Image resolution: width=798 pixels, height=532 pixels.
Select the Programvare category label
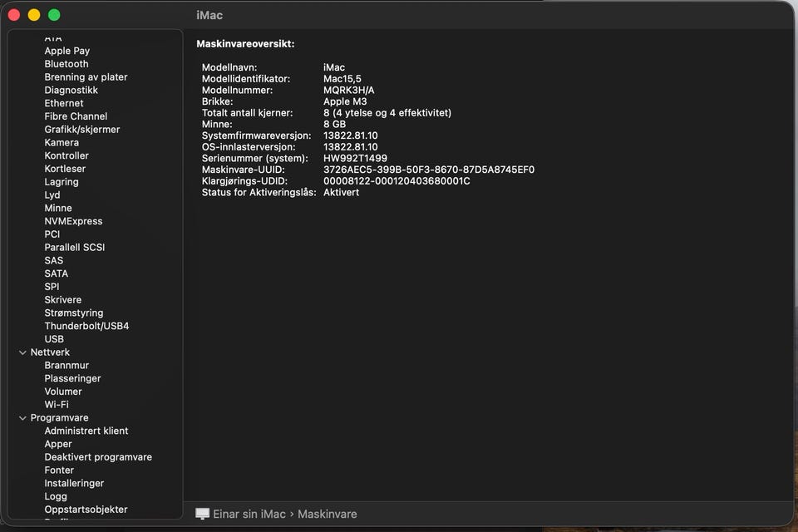click(59, 417)
